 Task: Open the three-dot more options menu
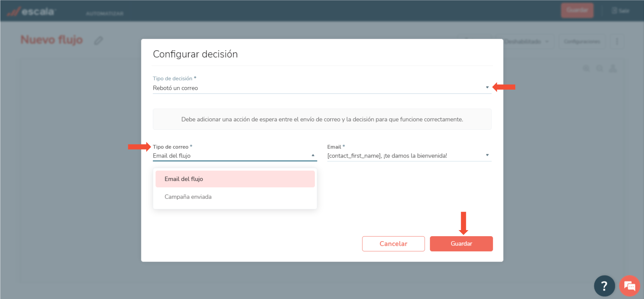[x=617, y=42]
